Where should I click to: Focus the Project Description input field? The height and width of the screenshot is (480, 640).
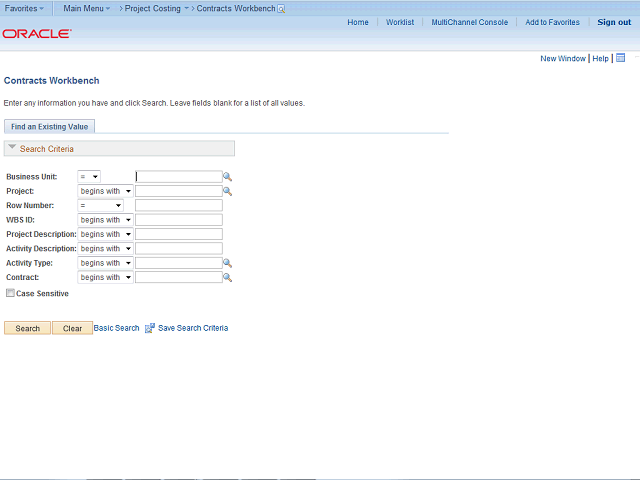pyautogui.click(x=179, y=234)
